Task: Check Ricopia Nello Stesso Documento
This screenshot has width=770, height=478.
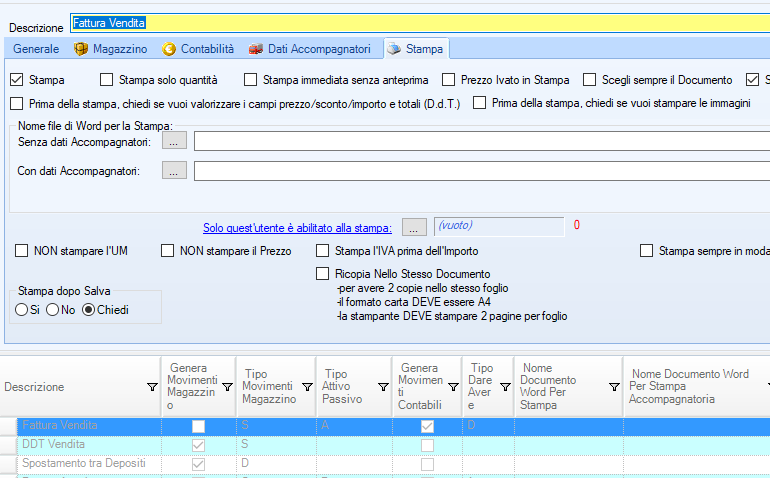Action: pos(323,274)
